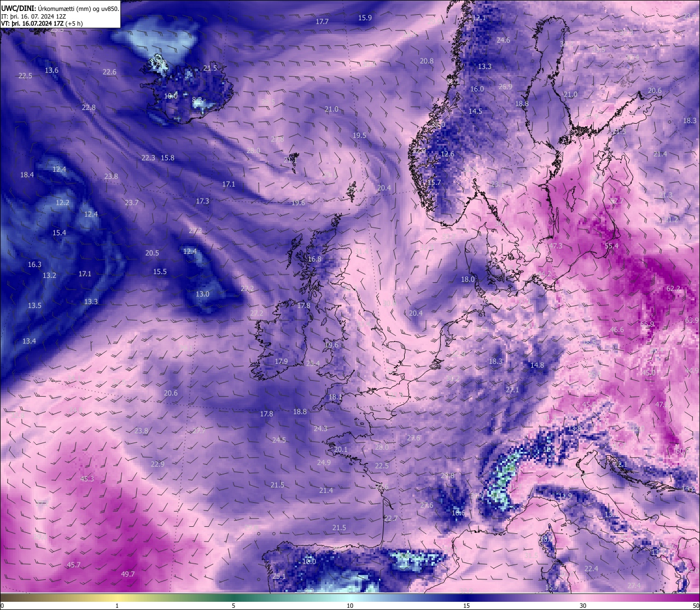Click the 18.1 value label
Image resolution: width=700 pixels, height=610 pixels.
click(335, 397)
